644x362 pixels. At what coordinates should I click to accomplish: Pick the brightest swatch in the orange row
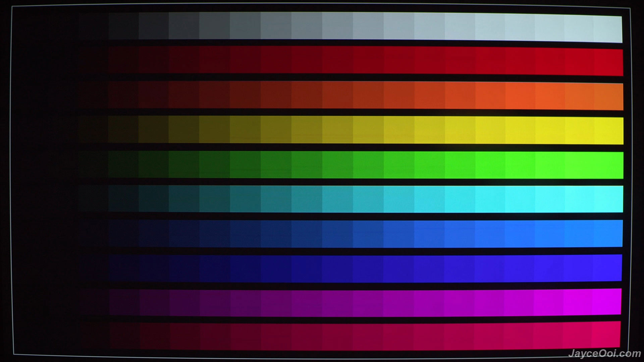click(608, 97)
